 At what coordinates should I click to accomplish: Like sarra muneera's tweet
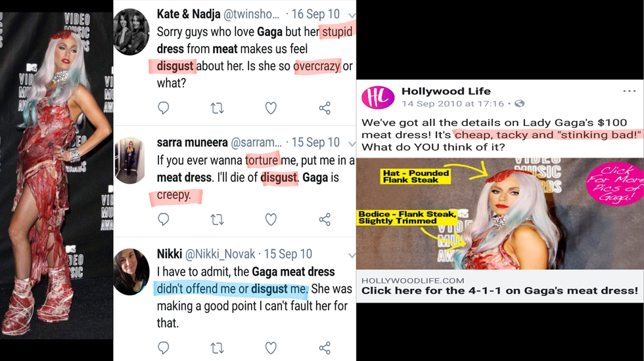pos(270,219)
